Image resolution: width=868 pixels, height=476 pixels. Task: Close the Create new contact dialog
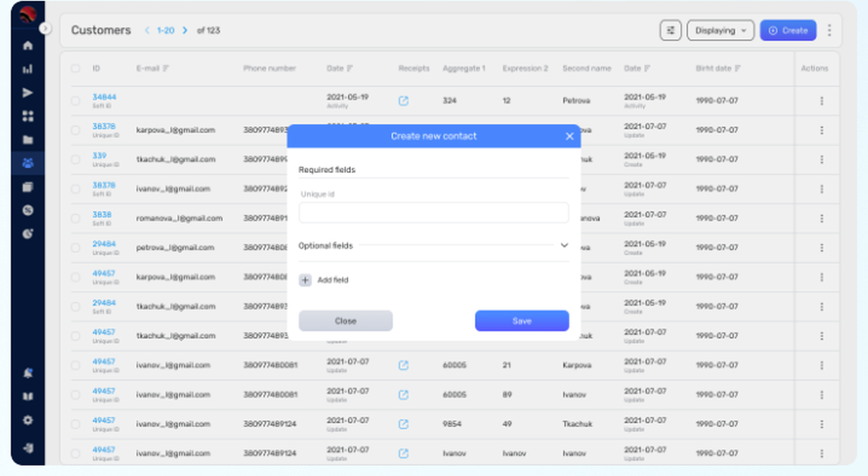pos(569,136)
